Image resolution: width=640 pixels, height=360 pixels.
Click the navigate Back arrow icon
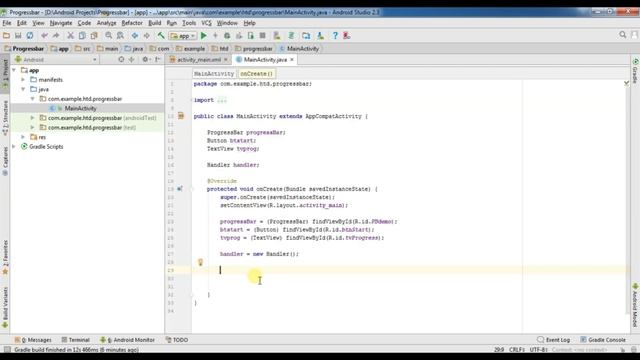pyautogui.click(x=135, y=36)
